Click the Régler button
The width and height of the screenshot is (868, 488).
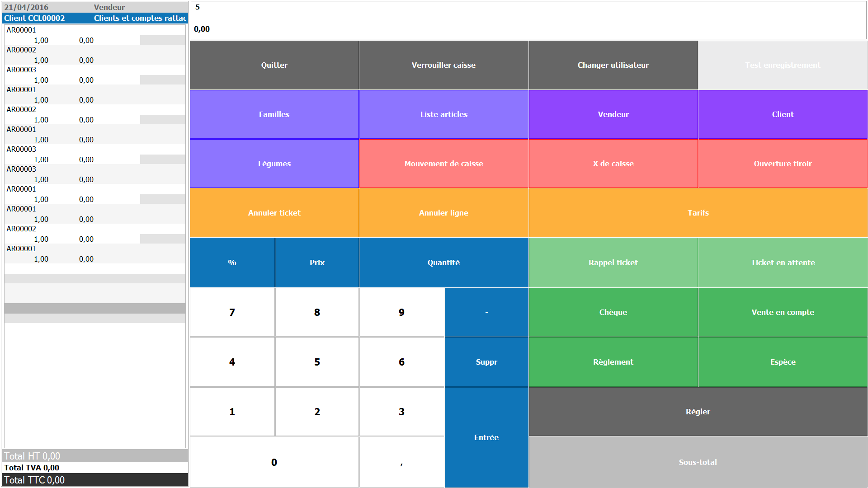click(x=698, y=412)
